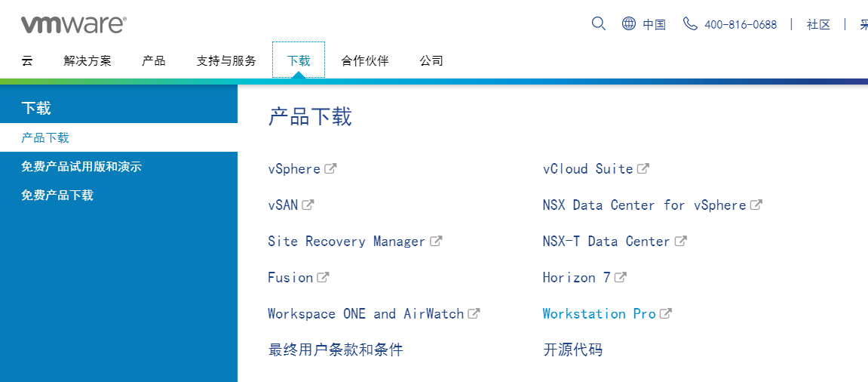The height and width of the screenshot is (382, 868).
Task: Open NSX Data Center for vSphere link
Action: [644, 205]
